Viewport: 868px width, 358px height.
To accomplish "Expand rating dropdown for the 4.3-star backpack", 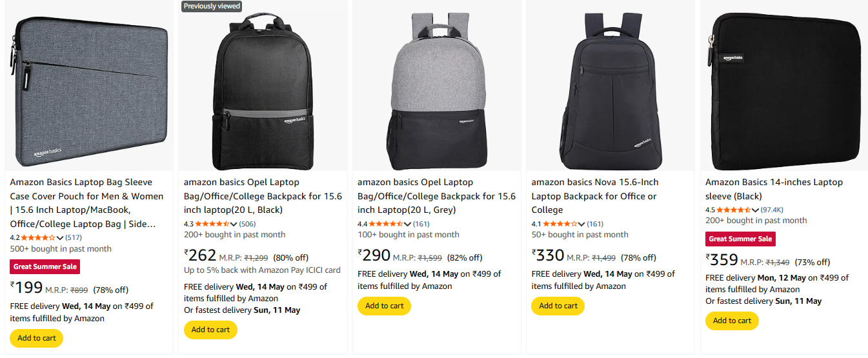I will pos(234,224).
